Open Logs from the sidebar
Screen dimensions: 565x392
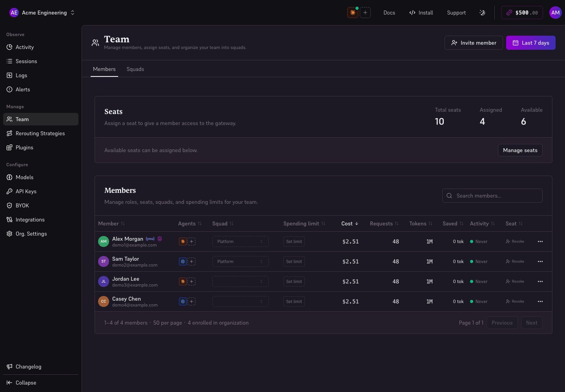(41, 75)
